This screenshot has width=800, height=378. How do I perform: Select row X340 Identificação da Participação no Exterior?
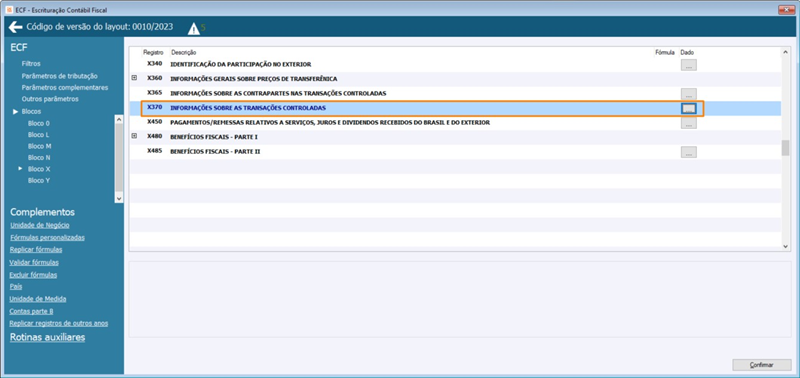pos(455,65)
